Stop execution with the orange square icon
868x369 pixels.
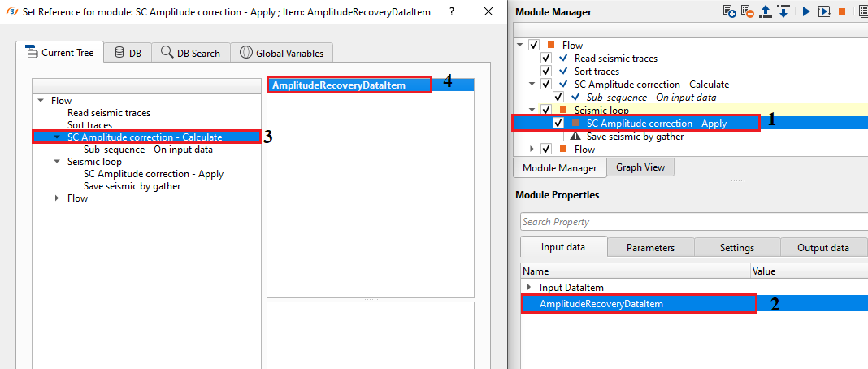click(x=842, y=11)
